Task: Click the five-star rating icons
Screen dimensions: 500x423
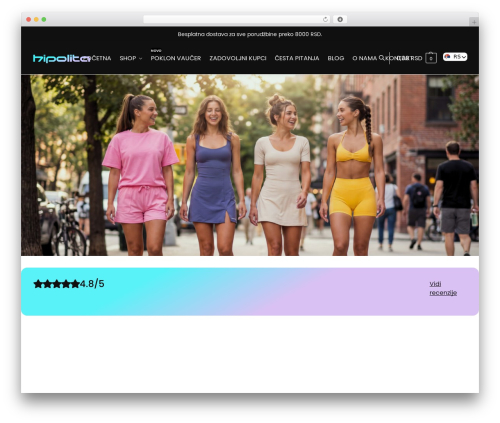Action: click(56, 284)
